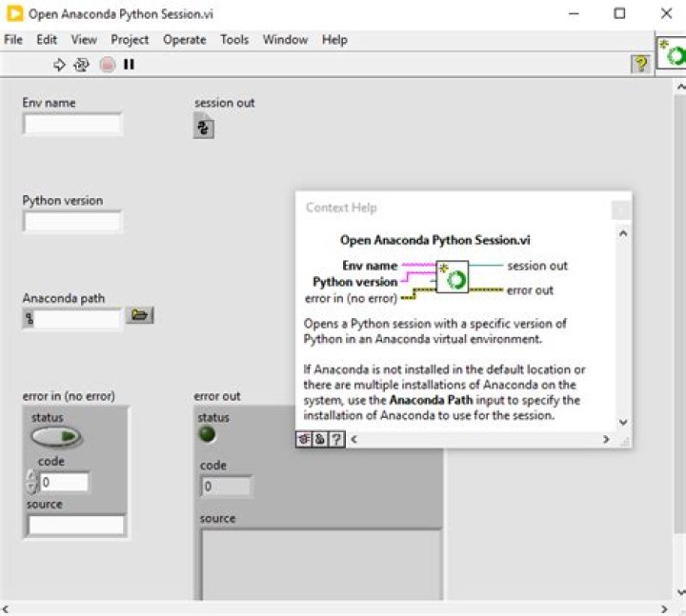The height and width of the screenshot is (616, 686).
Task: Click the red Abort Execution button
Action: [x=107, y=65]
